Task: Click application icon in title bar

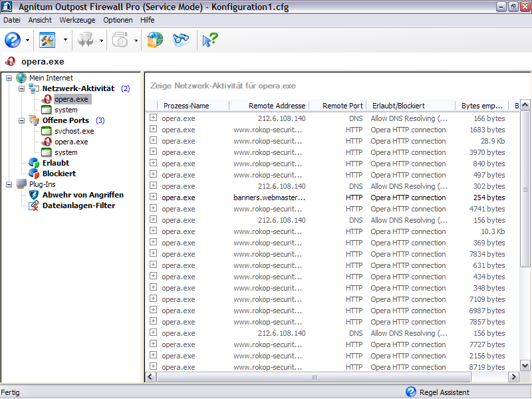Action: coord(7,7)
